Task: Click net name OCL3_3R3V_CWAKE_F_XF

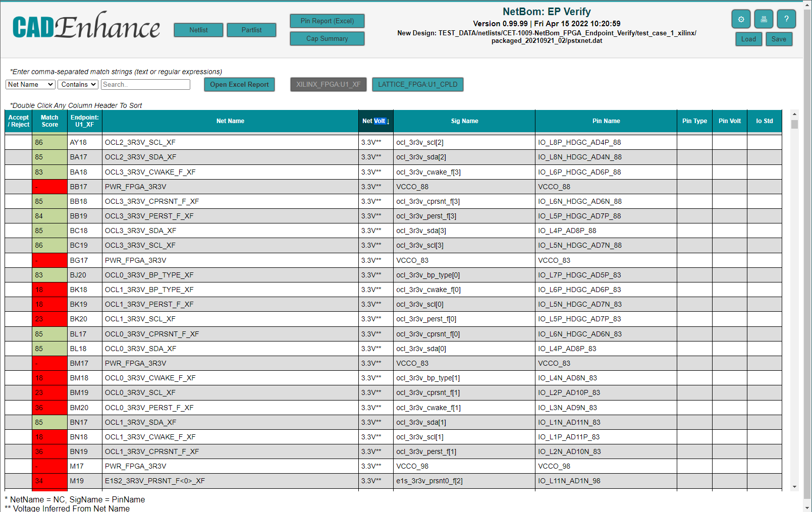Action: point(150,172)
